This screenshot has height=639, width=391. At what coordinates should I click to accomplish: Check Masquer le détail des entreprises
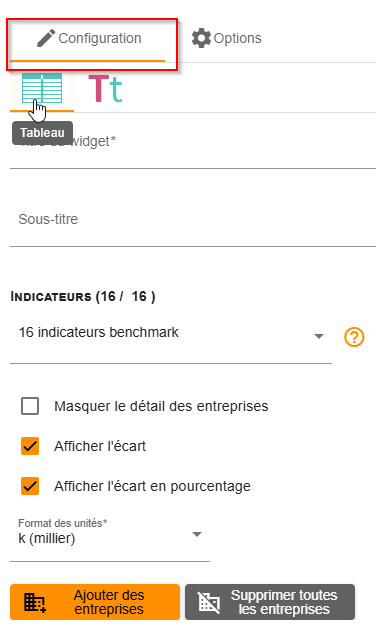(x=30, y=406)
